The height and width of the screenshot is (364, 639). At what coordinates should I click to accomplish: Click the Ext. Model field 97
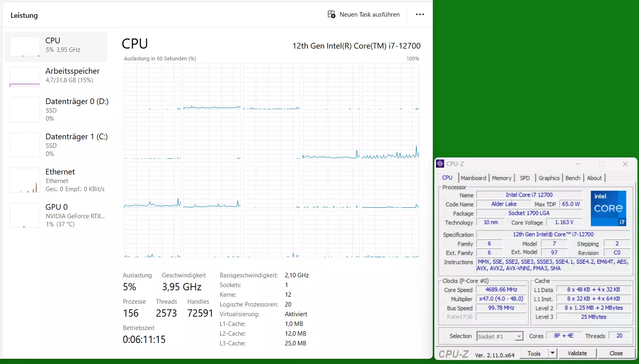pyautogui.click(x=554, y=252)
